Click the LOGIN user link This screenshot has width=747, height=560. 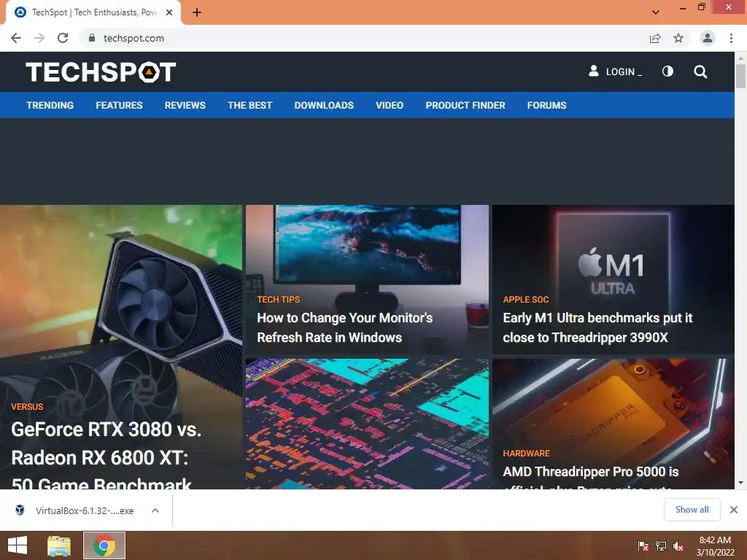(615, 71)
